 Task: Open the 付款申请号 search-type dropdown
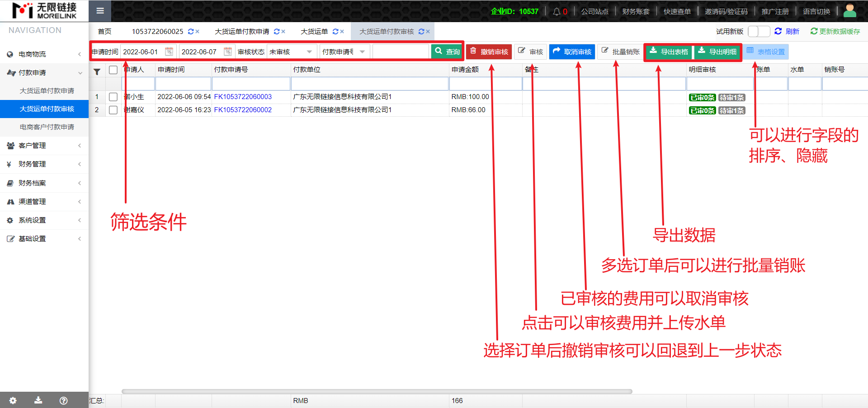pos(344,52)
